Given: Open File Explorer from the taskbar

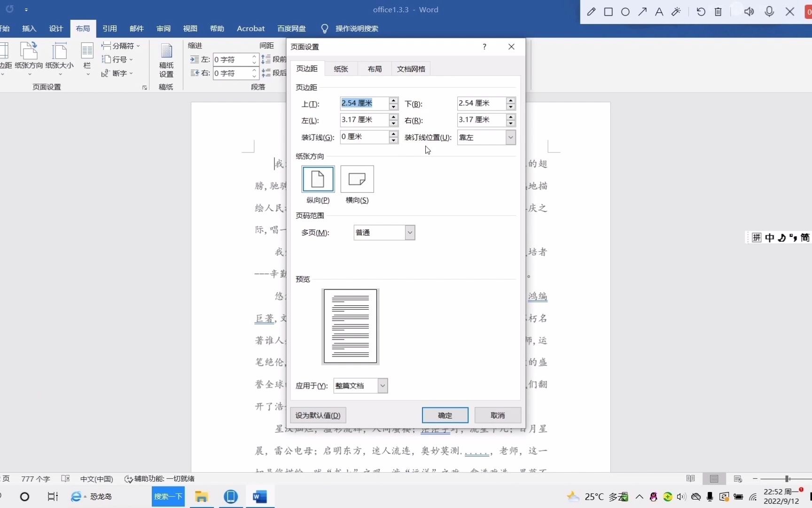Looking at the screenshot, I should coord(202,497).
